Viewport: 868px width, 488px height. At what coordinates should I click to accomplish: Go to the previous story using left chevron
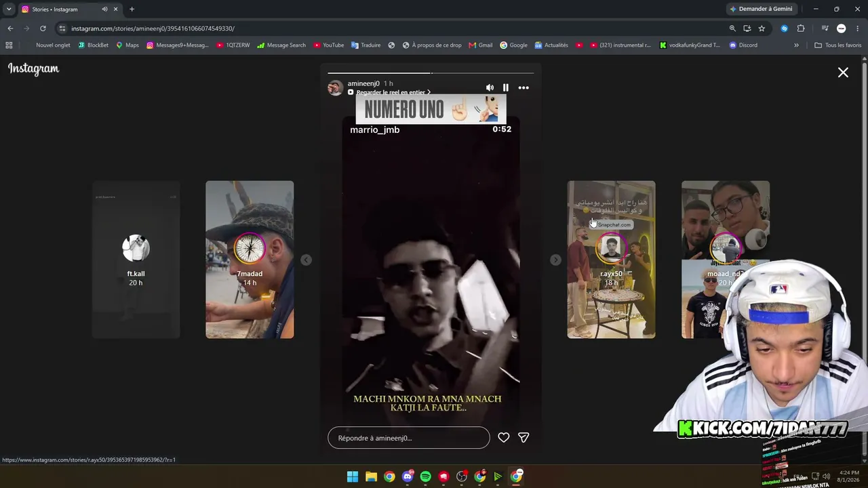pyautogui.click(x=306, y=260)
